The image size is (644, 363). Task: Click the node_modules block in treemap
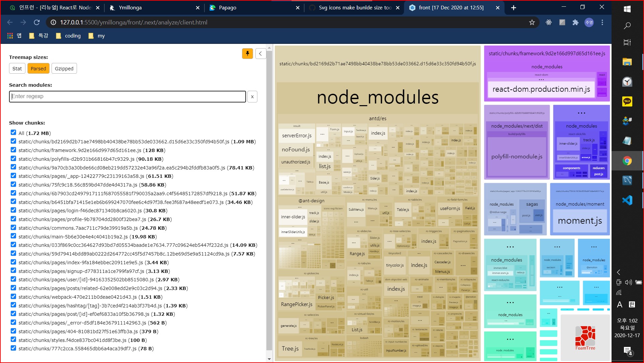tap(378, 98)
